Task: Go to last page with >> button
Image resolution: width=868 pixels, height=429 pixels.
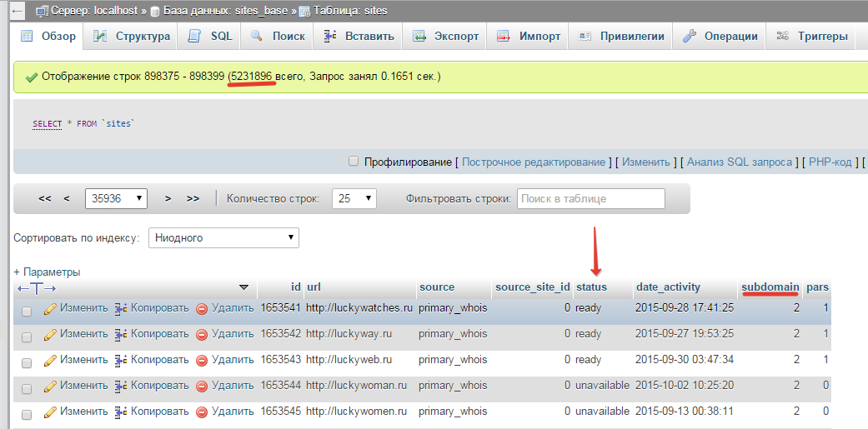Action: point(193,198)
